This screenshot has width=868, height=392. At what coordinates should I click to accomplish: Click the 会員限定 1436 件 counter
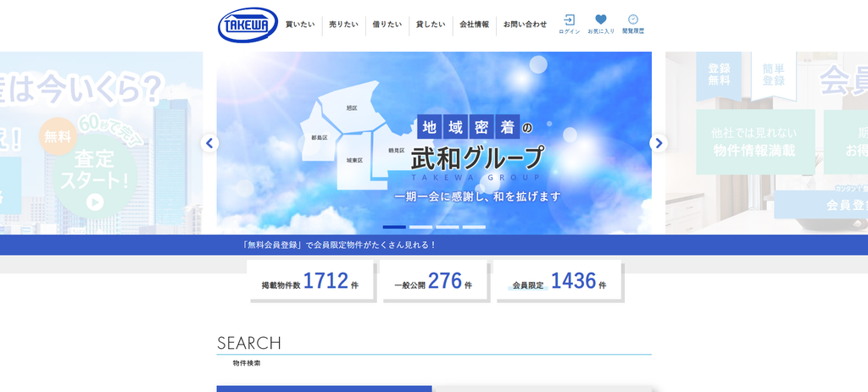tap(558, 281)
